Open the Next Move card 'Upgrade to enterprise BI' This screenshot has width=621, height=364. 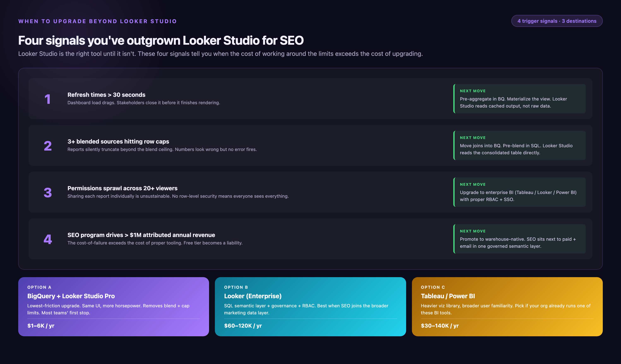point(520,192)
